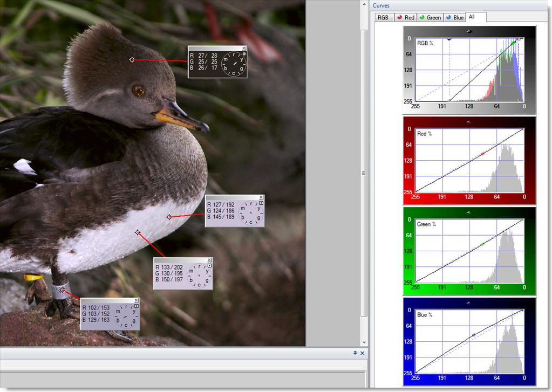
Task: Select the sampler point on the silver leg band
Action: 62,290
